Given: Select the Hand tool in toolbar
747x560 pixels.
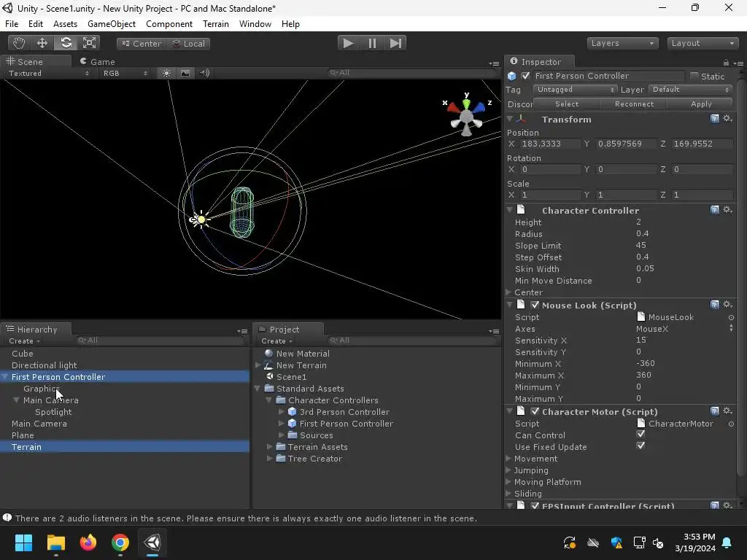Looking at the screenshot, I should click(x=19, y=43).
